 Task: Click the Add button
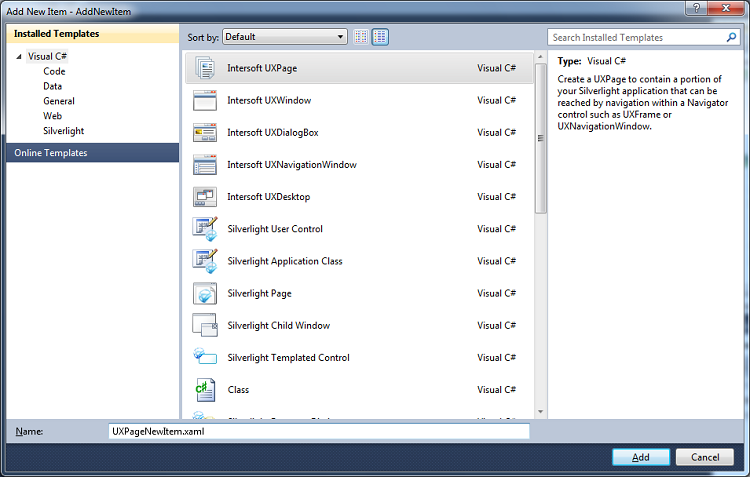[640, 457]
